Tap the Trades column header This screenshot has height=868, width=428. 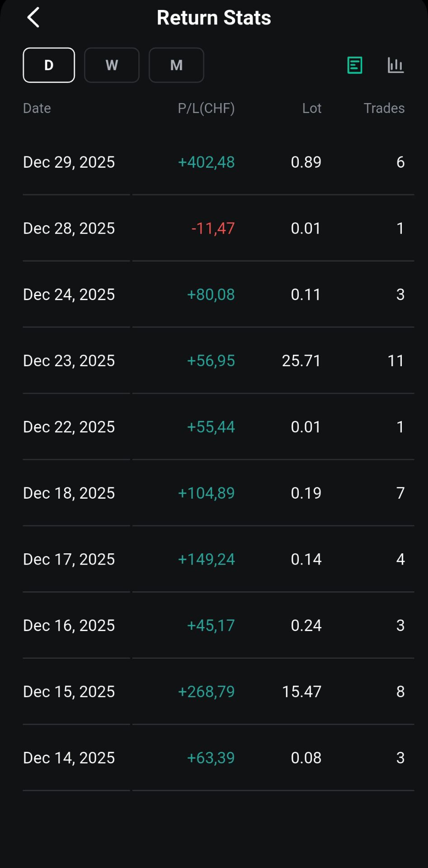tap(384, 108)
